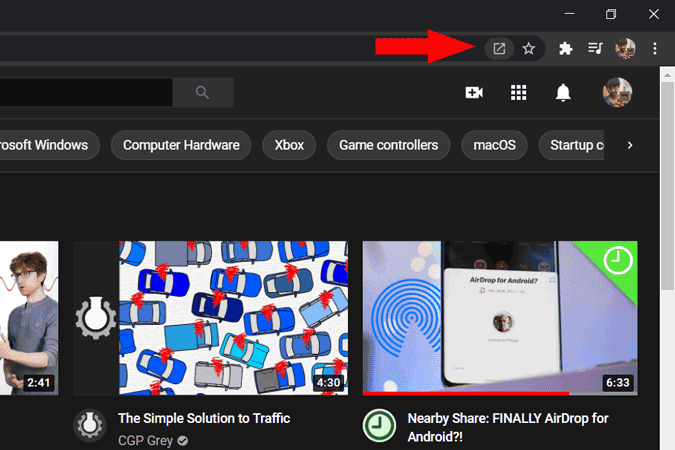Open the YouTube account avatar menu
The width and height of the screenshot is (675, 450).
[617, 93]
